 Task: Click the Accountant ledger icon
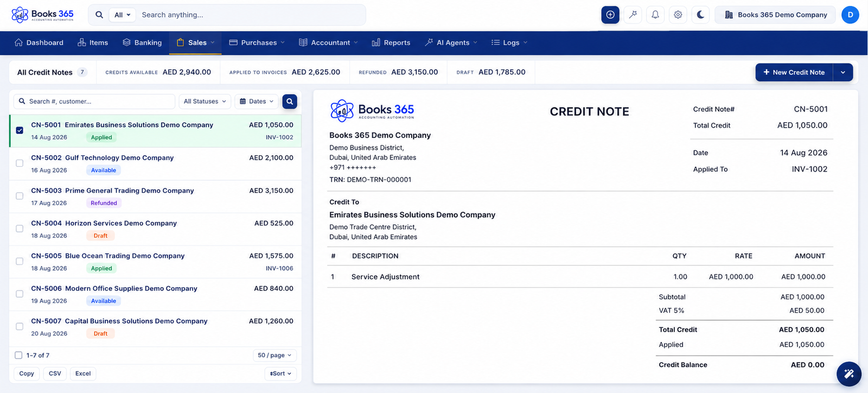pos(303,42)
